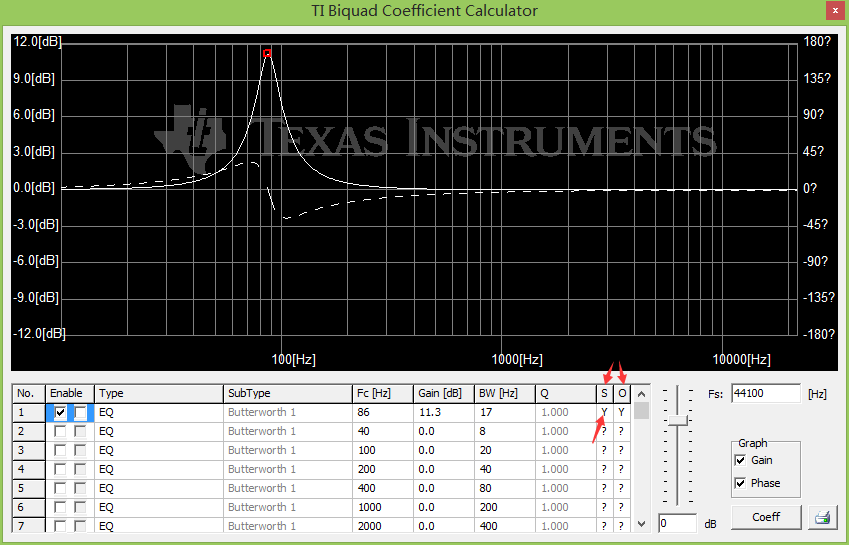Close the TI Biquad Coefficient Calculator window
The height and width of the screenshot is (545, 849).
pyautogui.click(x=834, y=10)
